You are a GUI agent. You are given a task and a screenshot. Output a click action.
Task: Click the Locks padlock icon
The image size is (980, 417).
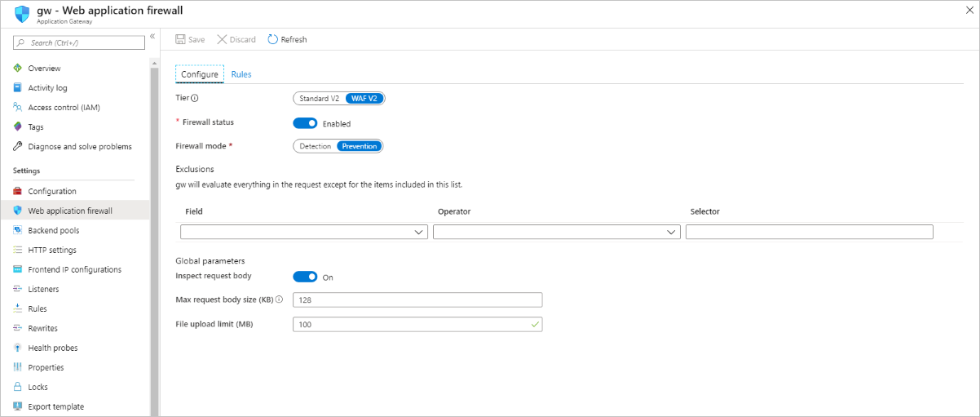[18, 388]
